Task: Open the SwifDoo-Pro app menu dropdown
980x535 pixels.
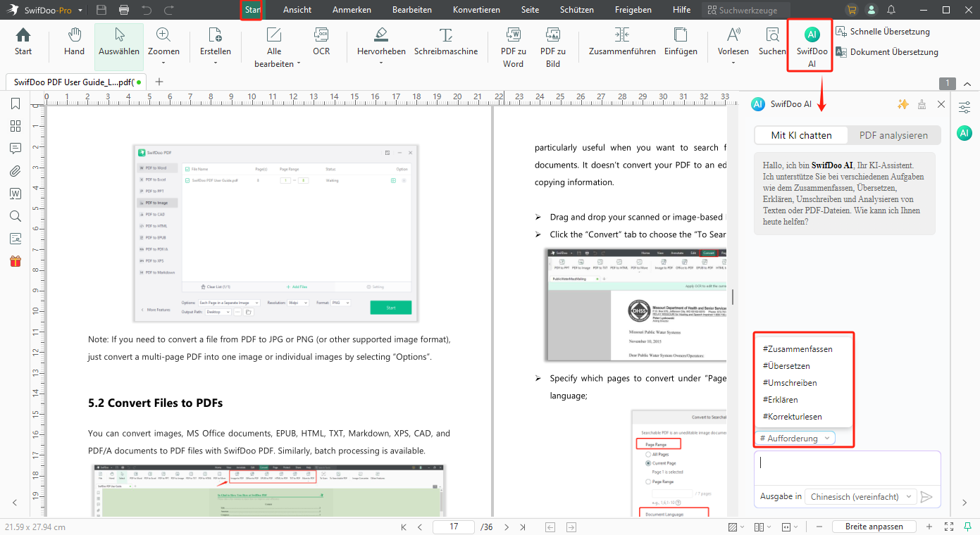Action: click(80, 11)
